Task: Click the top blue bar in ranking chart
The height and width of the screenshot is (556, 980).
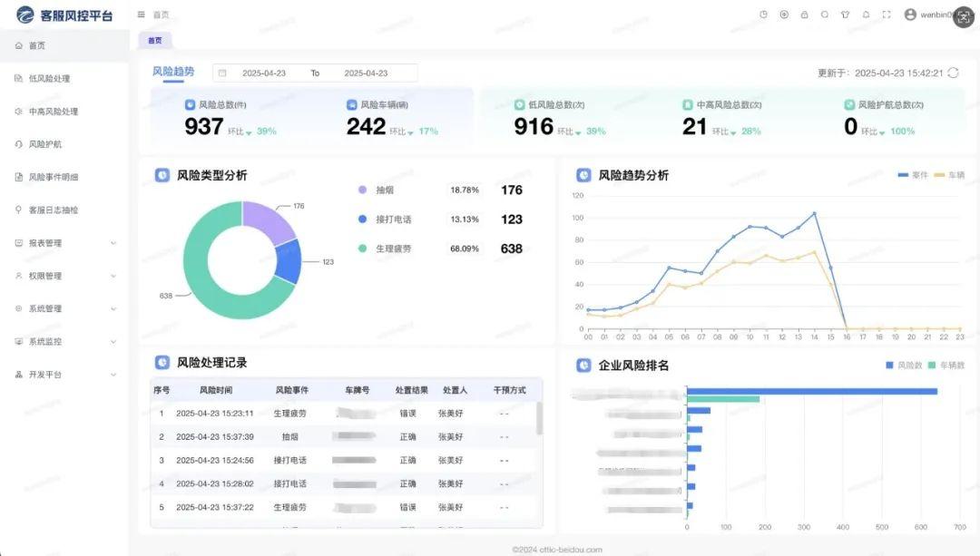Action: click(x=812, y=391)
